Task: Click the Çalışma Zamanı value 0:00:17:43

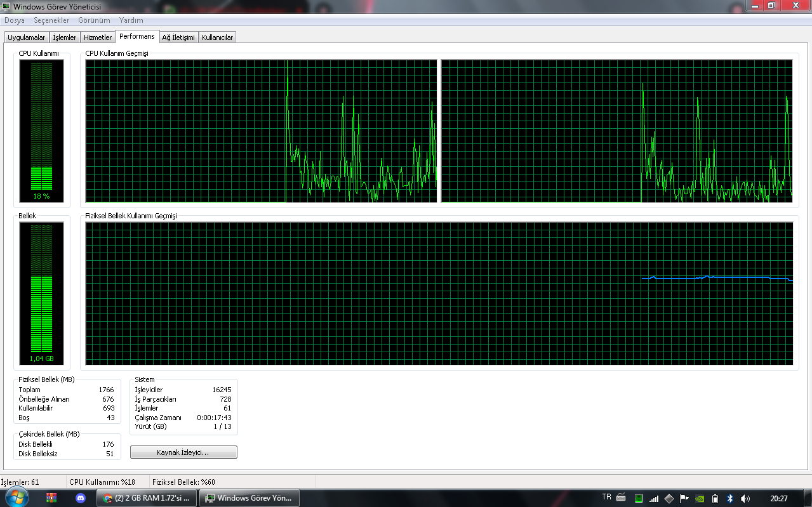Action: click(x=214, y=418)
